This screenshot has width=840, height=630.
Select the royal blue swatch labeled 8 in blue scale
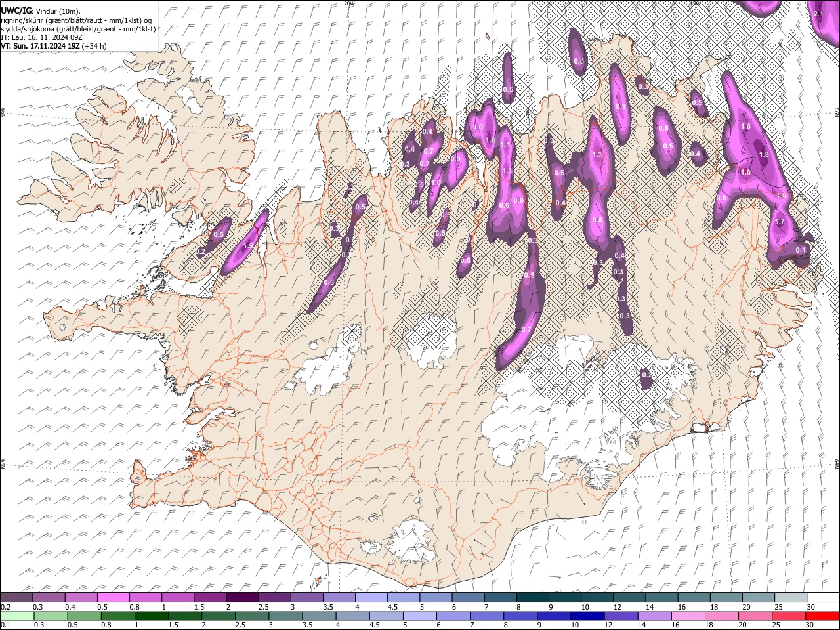pyautogui.click(x=521, y=616)
